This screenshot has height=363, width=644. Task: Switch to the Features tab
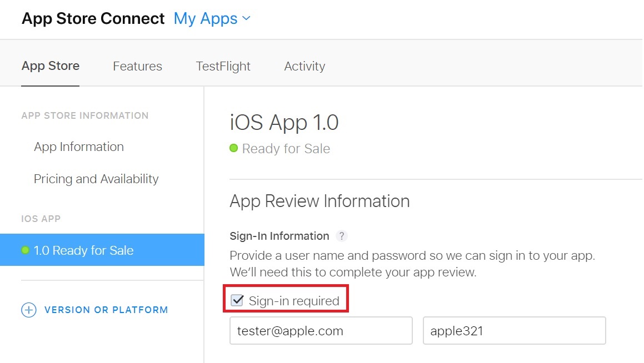point(138,66)
